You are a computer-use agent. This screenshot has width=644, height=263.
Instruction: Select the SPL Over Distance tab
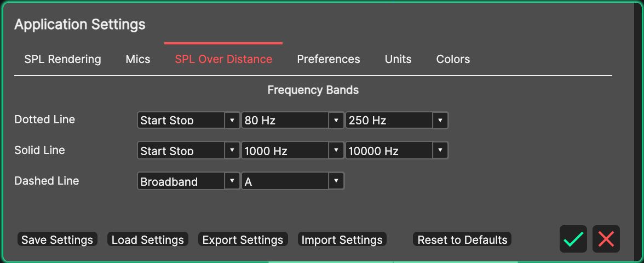[x=223, y=59]
